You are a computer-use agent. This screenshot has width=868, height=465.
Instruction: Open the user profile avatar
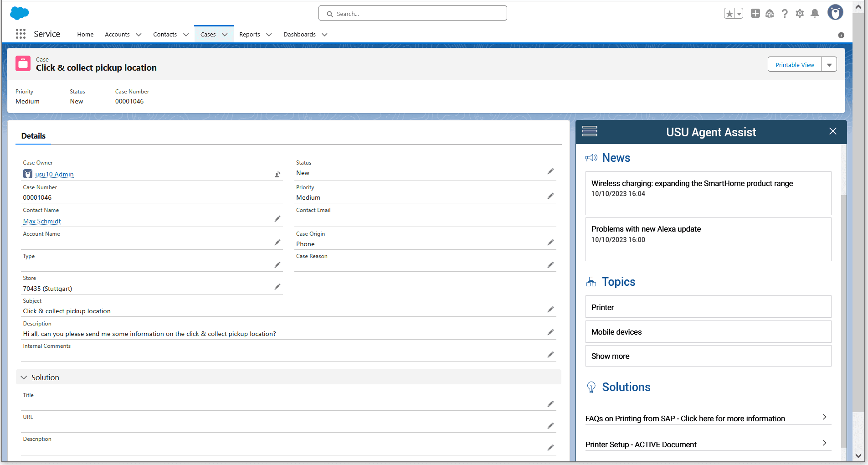835,13
